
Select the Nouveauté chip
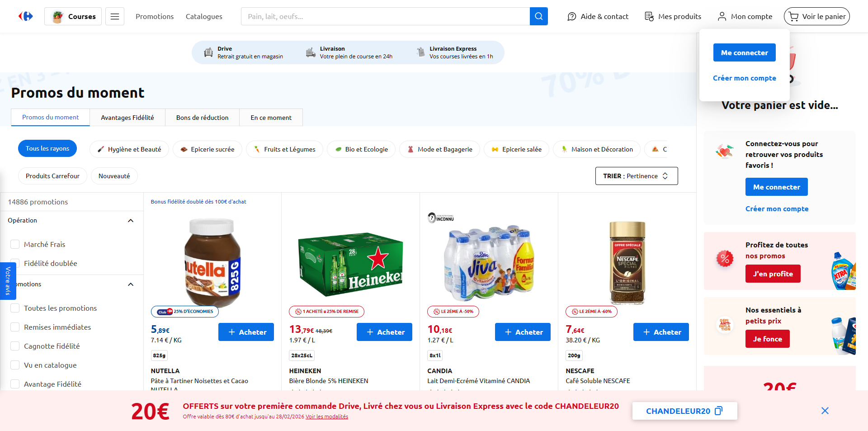[114, 176]
